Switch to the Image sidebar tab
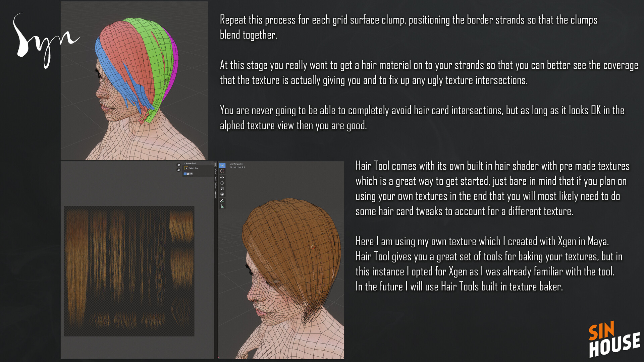The image size is (644, 362). [x=215, y=171]
